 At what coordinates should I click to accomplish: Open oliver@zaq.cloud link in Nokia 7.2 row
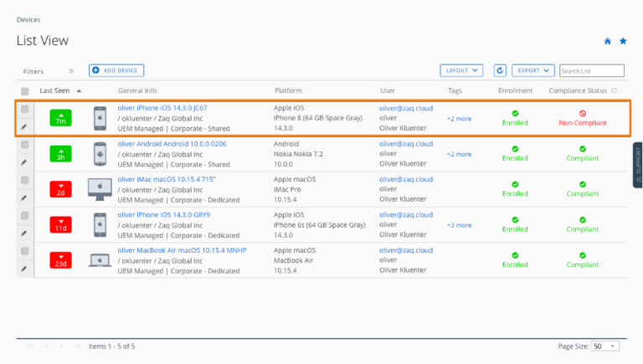click(406, 144)
